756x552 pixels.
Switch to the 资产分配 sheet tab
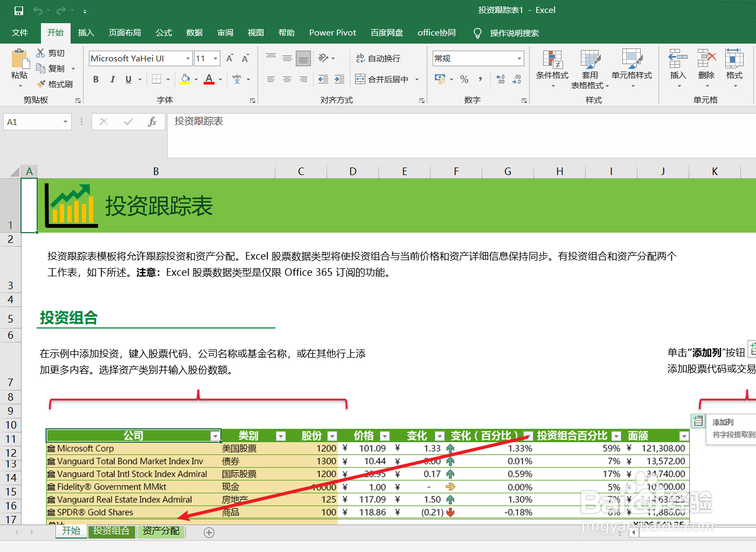[x=161, y=531]
